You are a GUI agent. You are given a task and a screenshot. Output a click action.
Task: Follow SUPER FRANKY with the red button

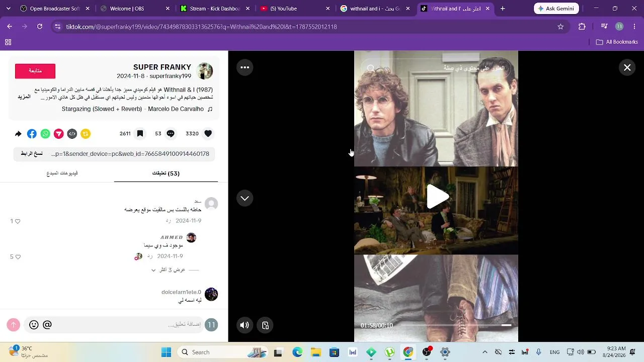pyautogui.click(x=35, y=71)
